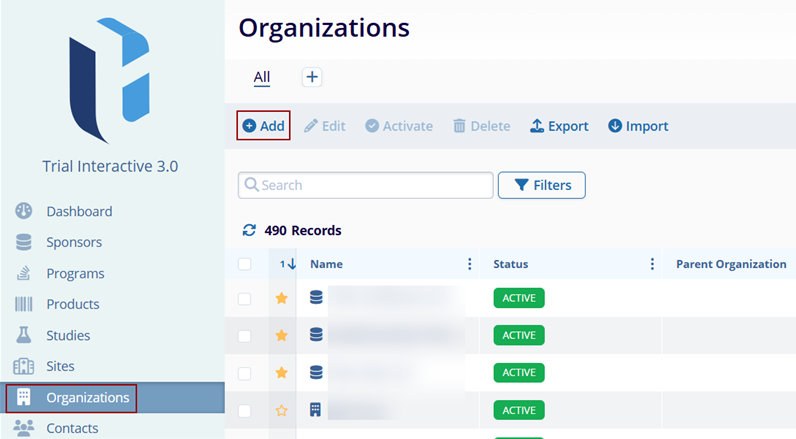The image size is (796, 439).
Task: Click into the Search field
Action: point(370,185)
